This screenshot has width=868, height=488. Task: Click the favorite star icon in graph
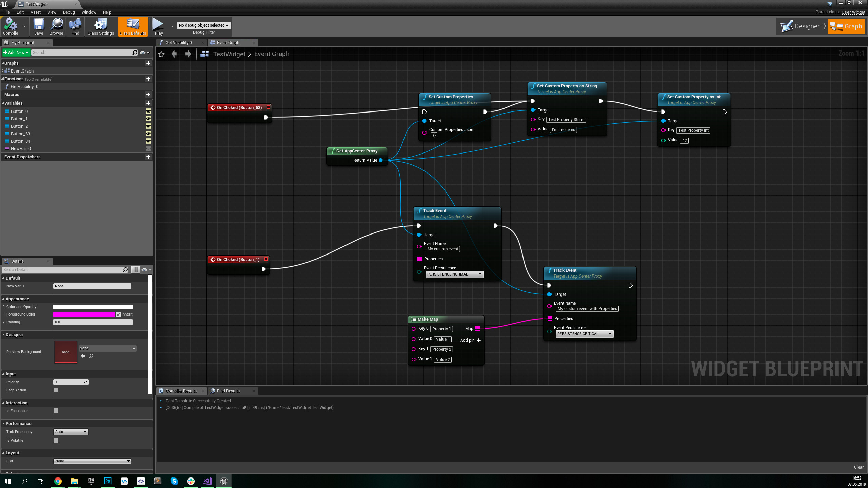[x=161, y=54]
